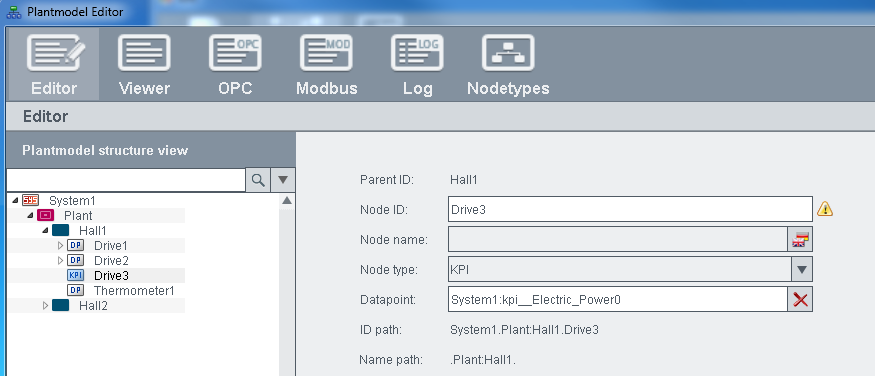
Task: Open the Modbus configuration icon
Action: (x=326, y=52)
